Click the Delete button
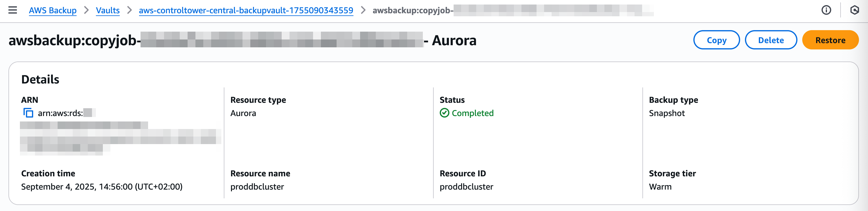Screen dimensions: 868x211 pyautogui.click(x=771, y=40)
